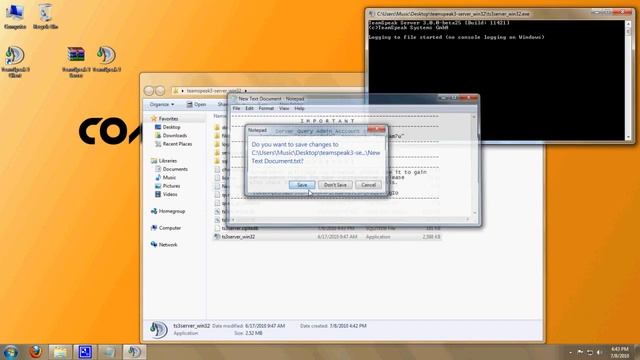Click the Action Center flag tray icon
The image size is (640, 360).
(x=580, y=352)
